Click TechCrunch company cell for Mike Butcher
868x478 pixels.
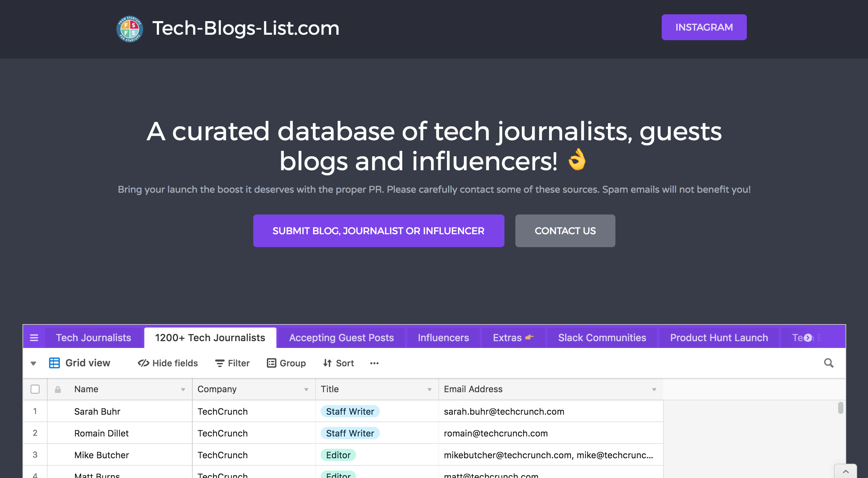click(x=254, y=455)
